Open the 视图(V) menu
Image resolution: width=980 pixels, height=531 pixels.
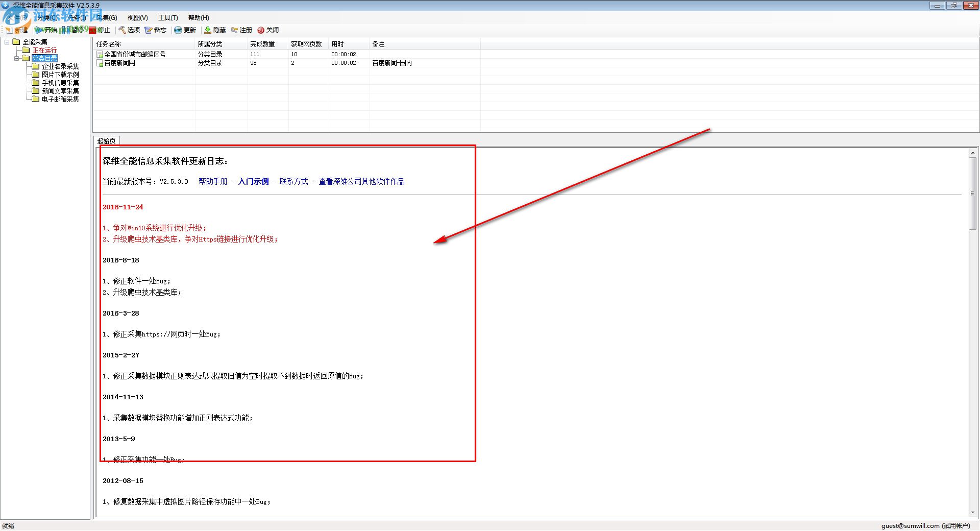tap(137, 17)
